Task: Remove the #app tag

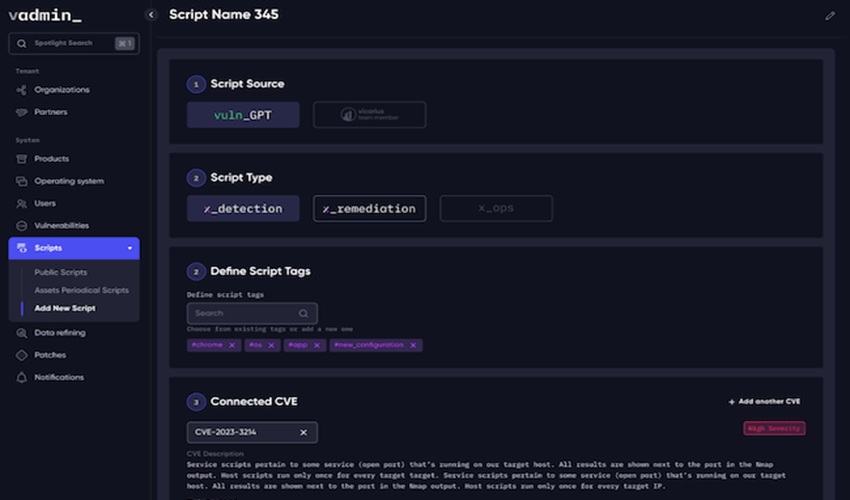Action: [x=317, y=345]
